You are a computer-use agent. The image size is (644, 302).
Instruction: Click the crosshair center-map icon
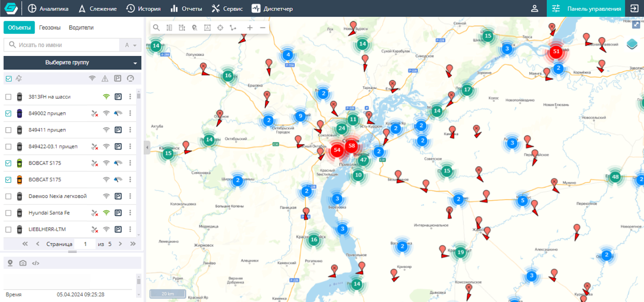coord(220,28)
